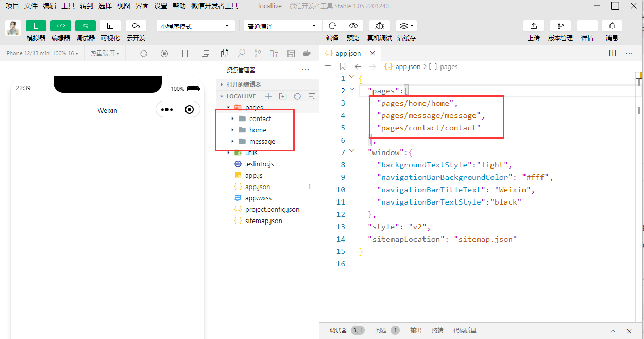Fold the code block at line 2

(352, 90)
